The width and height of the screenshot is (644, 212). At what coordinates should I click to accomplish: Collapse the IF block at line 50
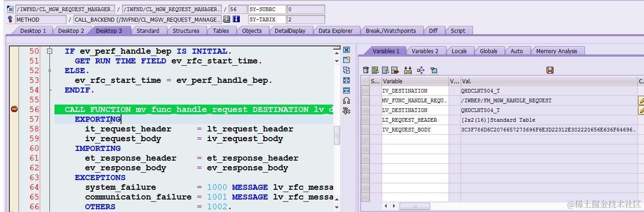(x=50, y=51)
